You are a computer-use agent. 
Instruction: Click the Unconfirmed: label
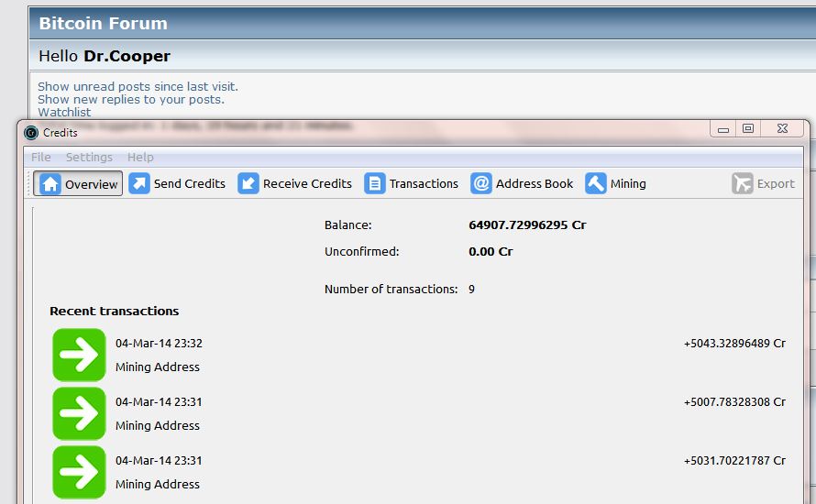coord(361,251)
